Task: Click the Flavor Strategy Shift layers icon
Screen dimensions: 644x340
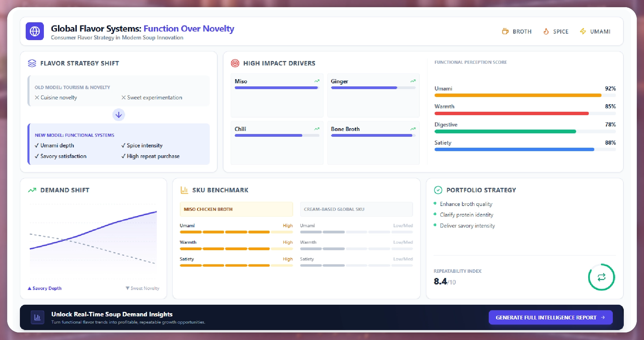Action: [32, 63]
